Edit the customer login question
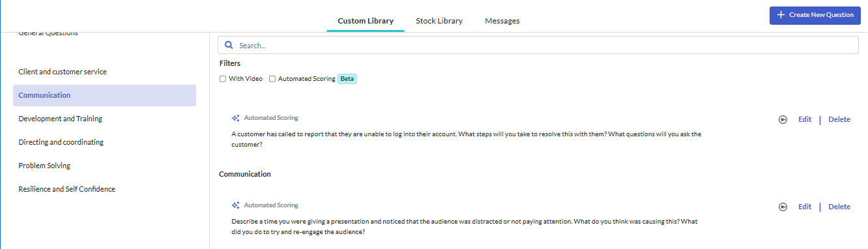This screenshot has width=868, height=249. pyautogui.click(x=805, y=119)
